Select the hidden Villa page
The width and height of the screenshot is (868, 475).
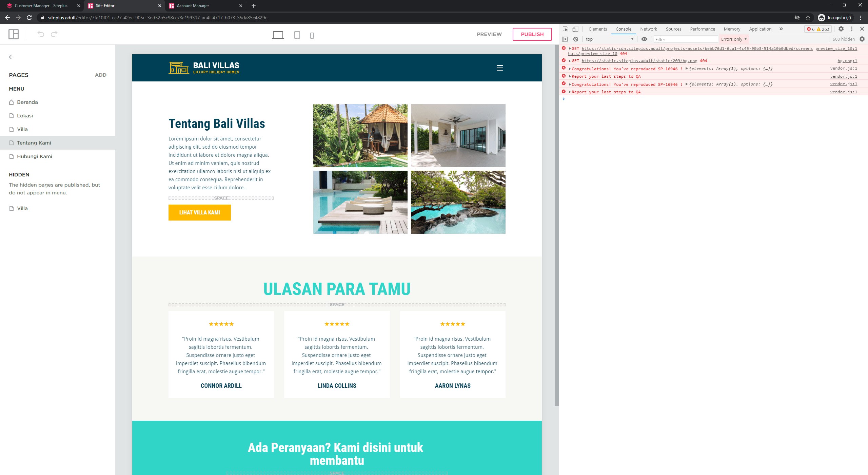[x=58, y=208]
